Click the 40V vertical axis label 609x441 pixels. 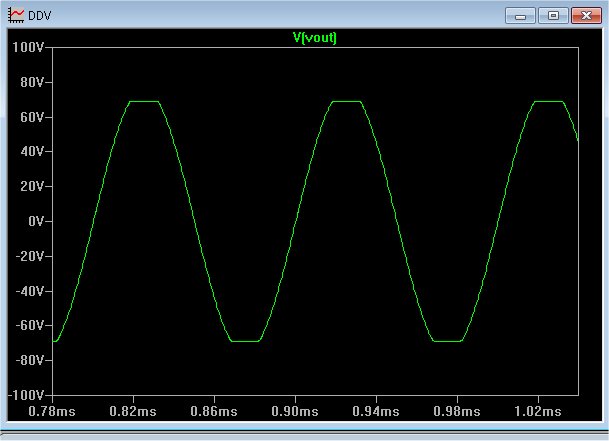(32, 151)
